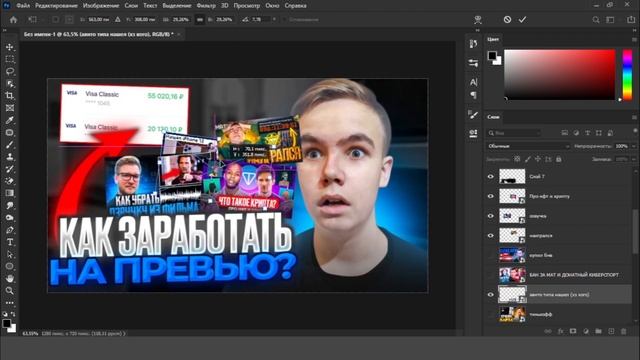Open the layer filter kind dropdown
The image size is (640, 360).
point(514,133)
